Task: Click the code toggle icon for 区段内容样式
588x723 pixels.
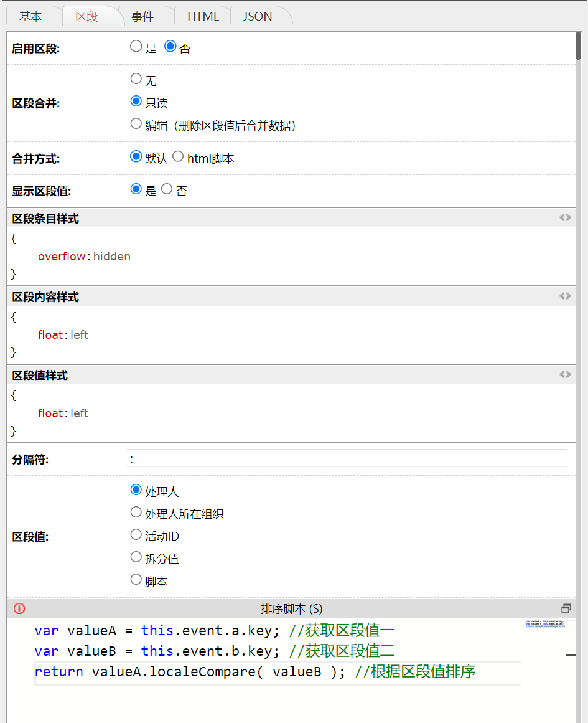Action: pyautogui.click(x=564, y=296)
